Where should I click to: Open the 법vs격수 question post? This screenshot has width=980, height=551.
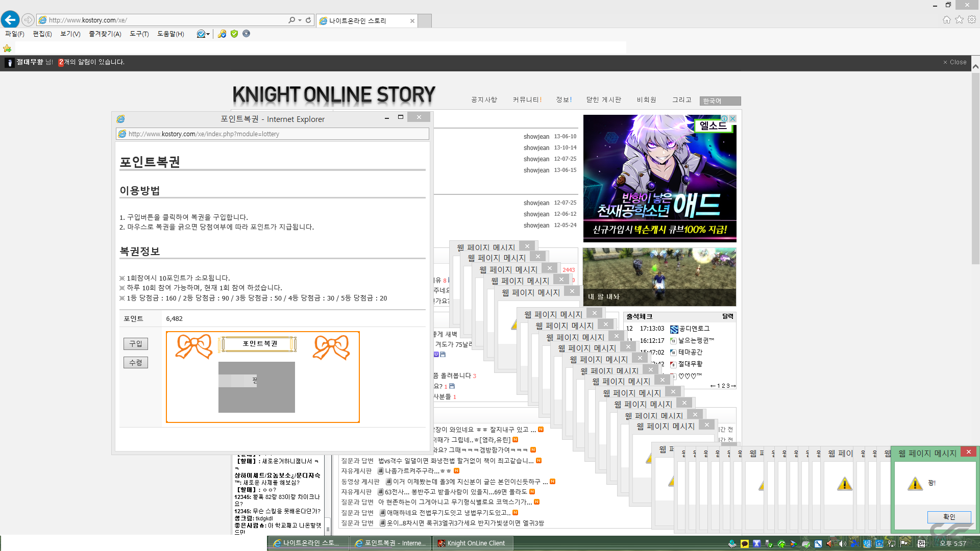coord(456,461)
